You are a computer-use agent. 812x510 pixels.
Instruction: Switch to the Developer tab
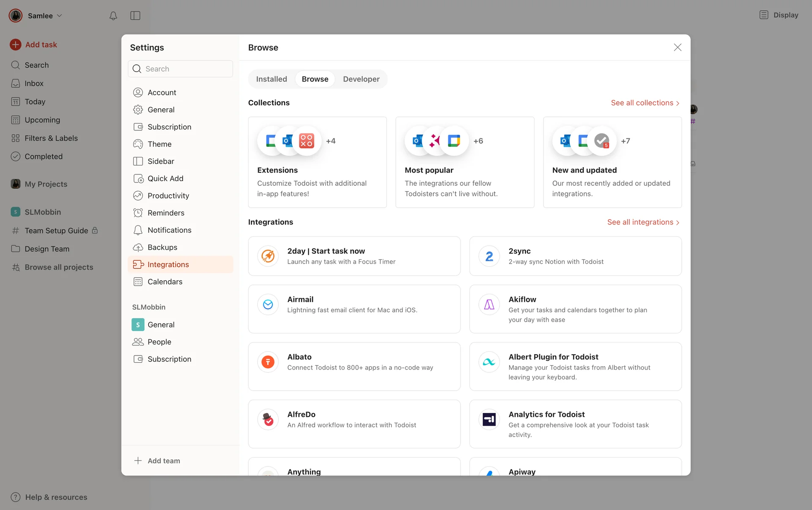coord(361,79)
